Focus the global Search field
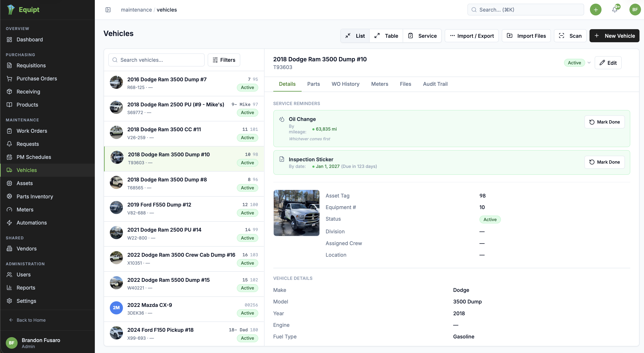This screenshot has width=644, height=353. [526, 10]
